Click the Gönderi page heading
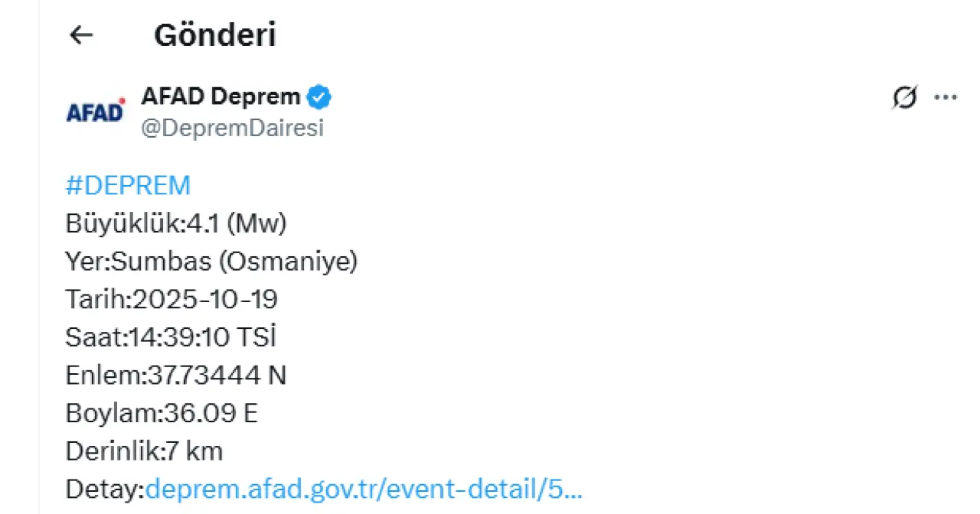 click(x=215, y=35)
